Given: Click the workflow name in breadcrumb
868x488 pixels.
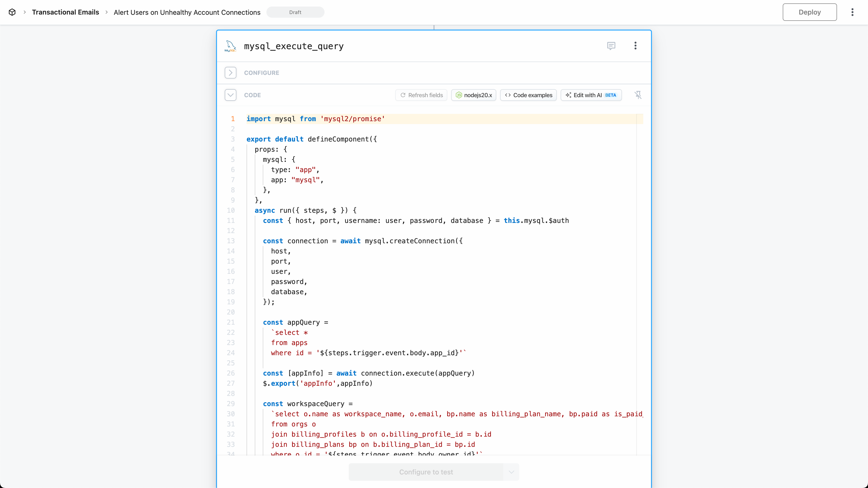Looking at the screenshot, I should point(187,12).
